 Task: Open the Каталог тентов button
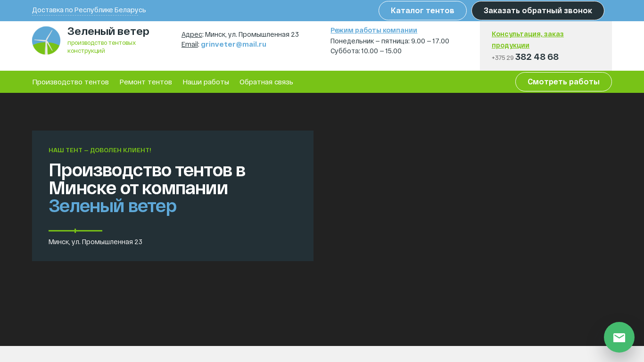(x=422, y=10)
